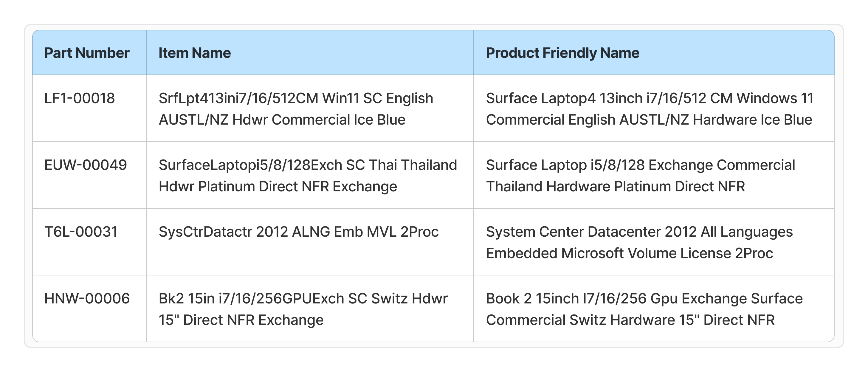Click the Product Friendly Name column header

(x=562, y=53)
